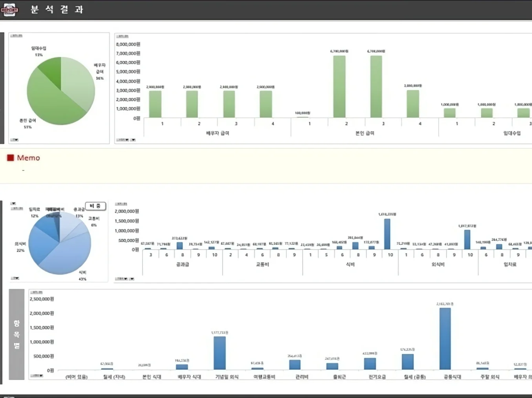The image size is (532, 398).
Task: Click the 출퇴근 axis label
Action: (x=339, y=377)
